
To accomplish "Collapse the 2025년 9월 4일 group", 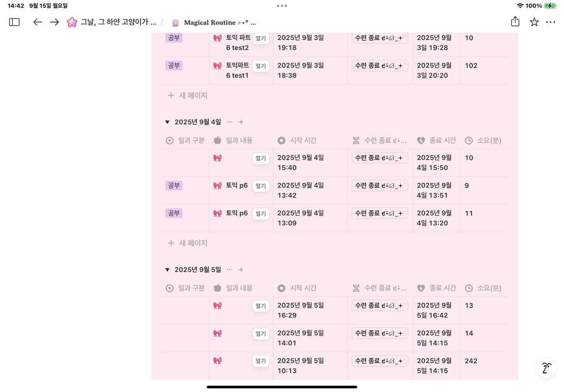I will click(x=167, y=122).
